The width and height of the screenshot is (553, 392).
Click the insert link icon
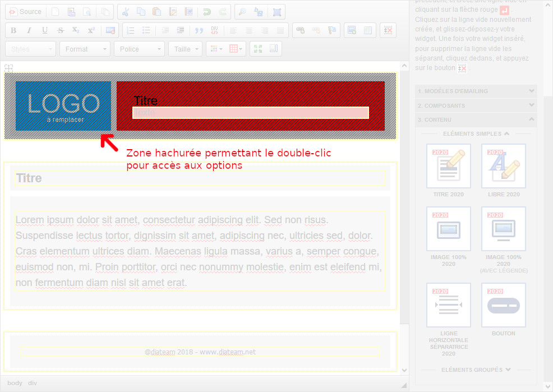click(x=301, y=30)
